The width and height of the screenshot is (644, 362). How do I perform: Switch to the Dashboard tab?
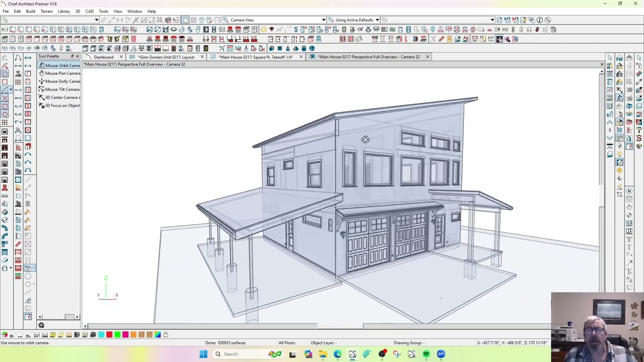point(103,57)
